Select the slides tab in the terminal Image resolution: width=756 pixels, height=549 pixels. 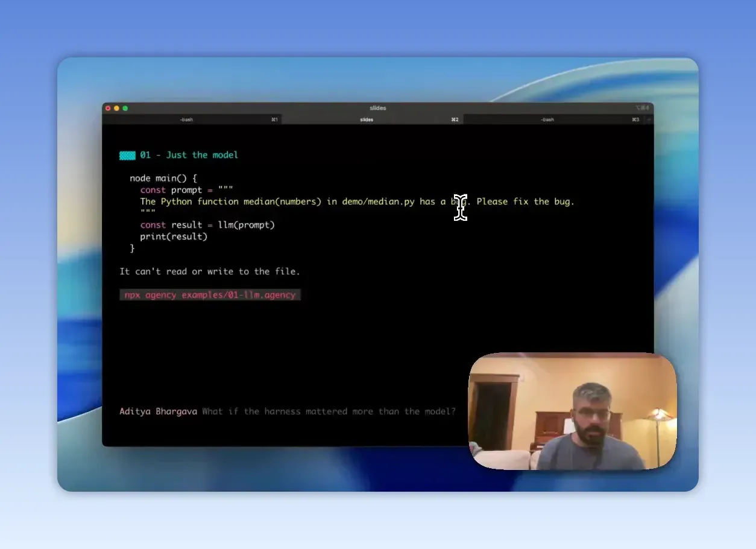tap(372, 119)
